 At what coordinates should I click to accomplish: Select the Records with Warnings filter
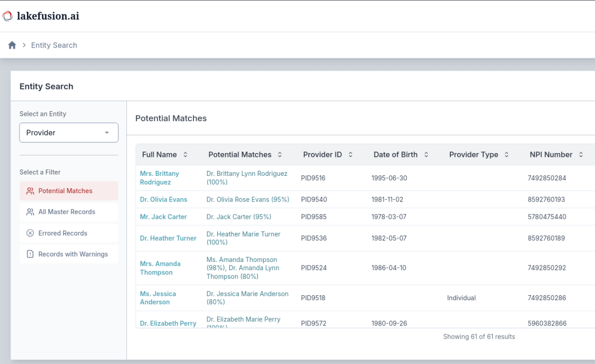(x=73, y=254)
